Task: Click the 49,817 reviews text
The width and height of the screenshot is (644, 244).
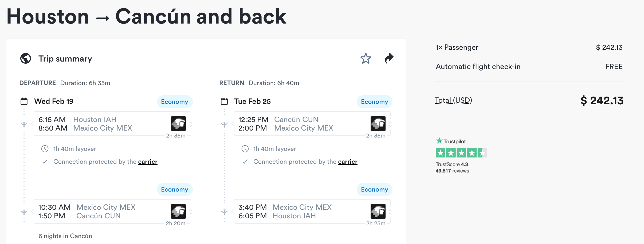Action: [x=452, y=171]
